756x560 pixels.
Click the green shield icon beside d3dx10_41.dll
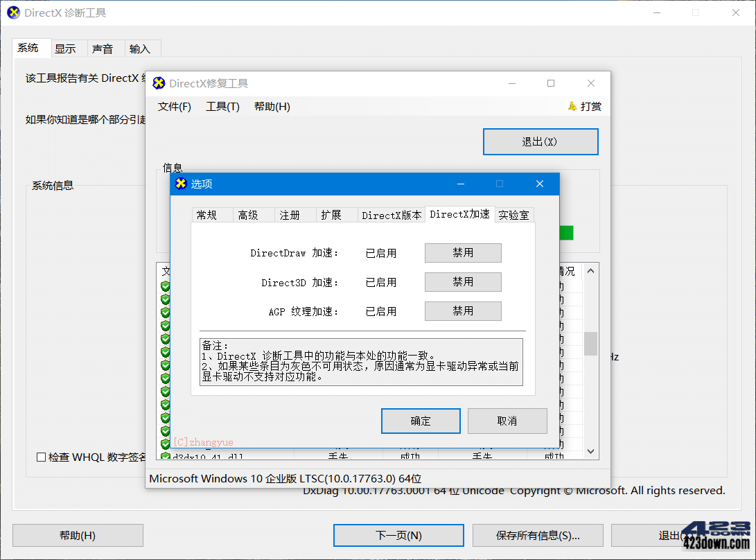[165, 455]
